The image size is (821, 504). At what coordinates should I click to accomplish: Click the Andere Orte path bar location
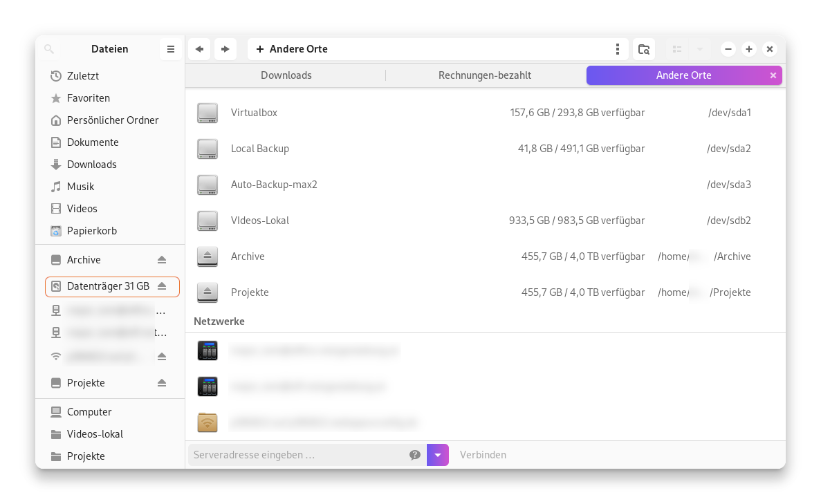(298, 49)
